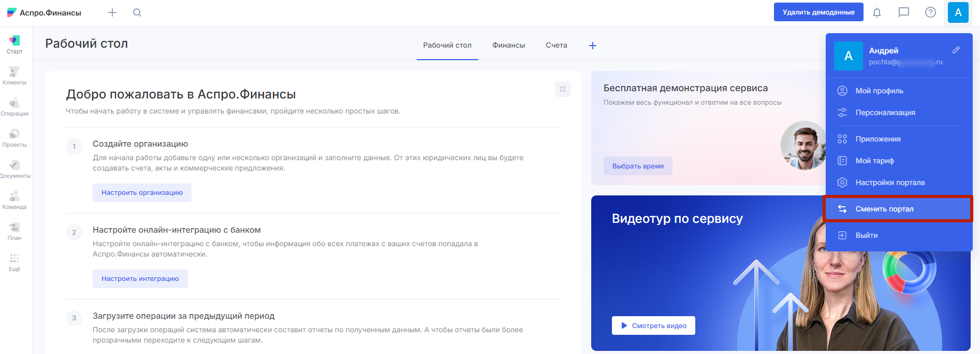Click the search magnifier icon
Viewport: 980px width, 354px height.
(x=137, y=12)
